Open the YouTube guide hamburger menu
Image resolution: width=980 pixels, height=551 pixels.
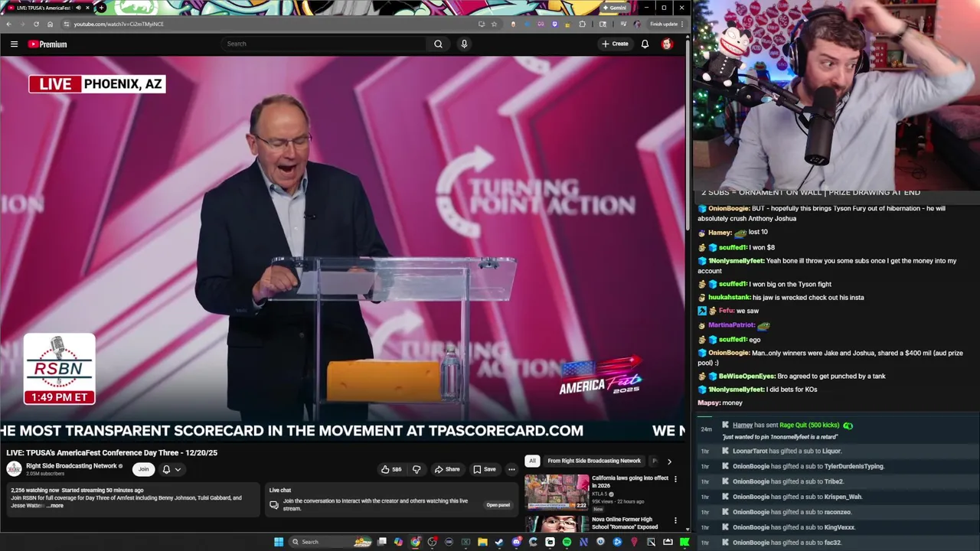(x=14, y=44)
